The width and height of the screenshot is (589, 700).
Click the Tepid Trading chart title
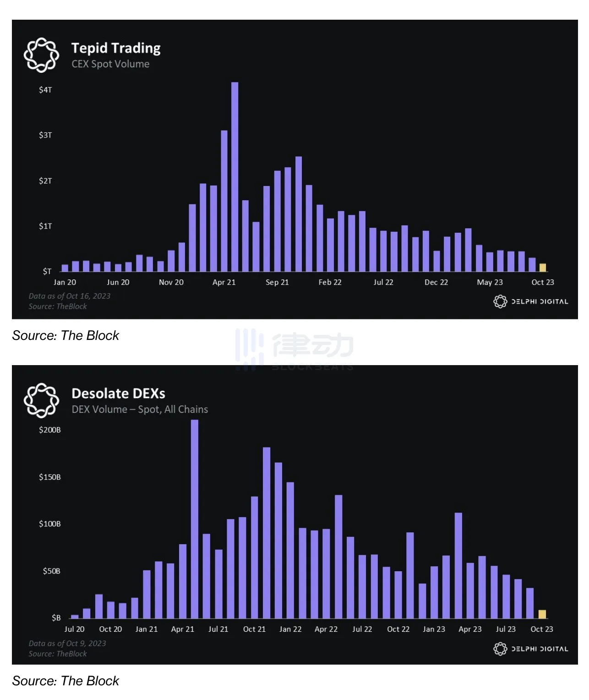pyautogui.click(x=116, y=48)
